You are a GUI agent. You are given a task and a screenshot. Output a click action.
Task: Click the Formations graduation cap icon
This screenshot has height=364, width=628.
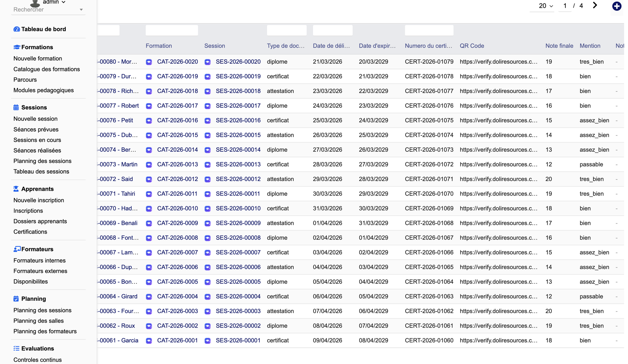[16, 47]
